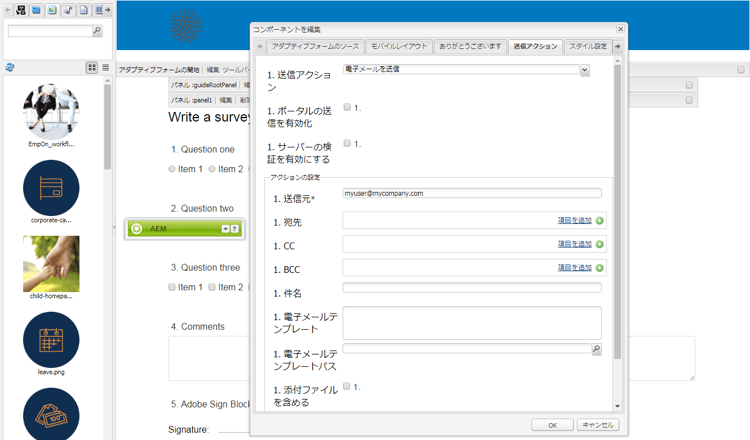This screenshot has width=750, height=440.
Task: Switch content finder to list view
Action: click(x=106, y=67)
